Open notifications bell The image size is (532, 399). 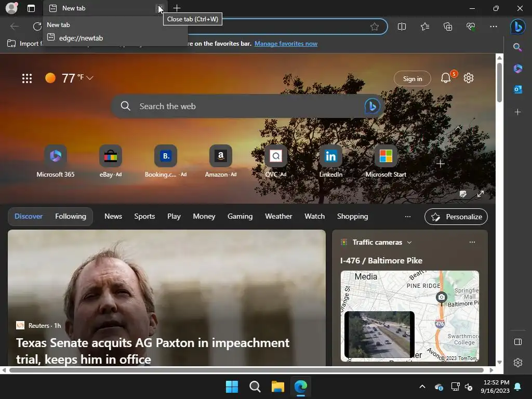click(x=446, y=78)
